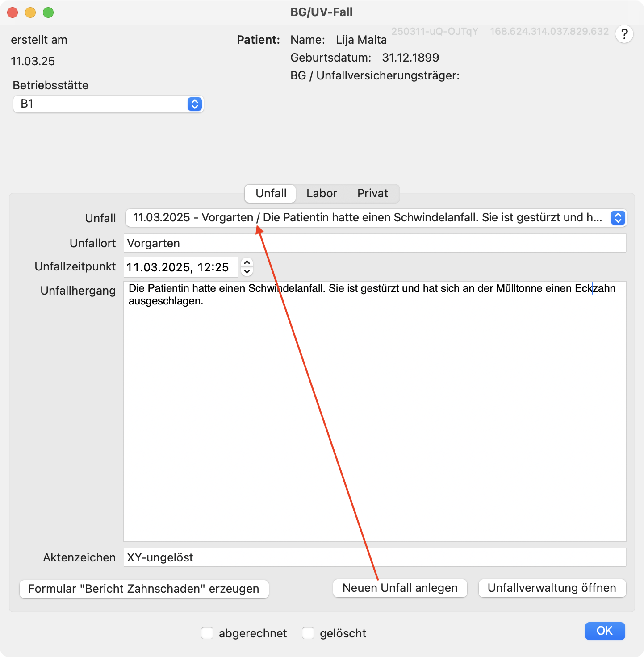Image resolution: width=644 pixels, height=657 pixels.
Task: Select the patient name Lija Malta
Action: coord(361,40)
